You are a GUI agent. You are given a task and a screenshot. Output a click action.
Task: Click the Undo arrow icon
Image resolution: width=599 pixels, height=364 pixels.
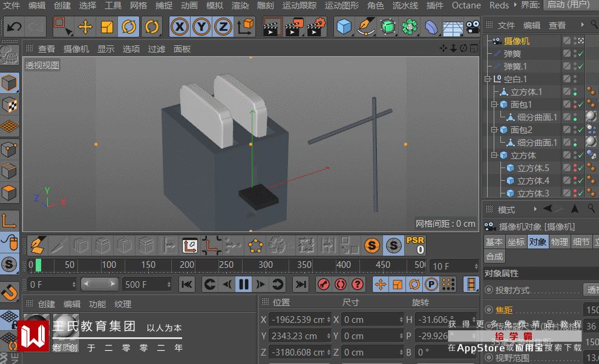[x=15, y=27]
